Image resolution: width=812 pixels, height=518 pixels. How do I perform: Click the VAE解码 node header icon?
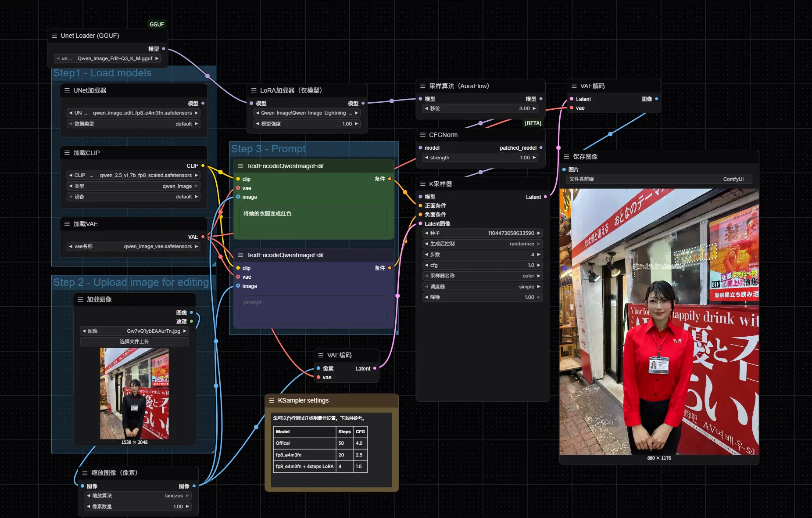(x=574, y=86)
